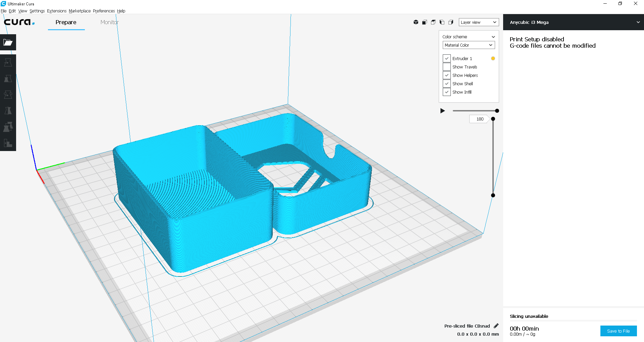Viewport: 644px width, 342px height.
Task: Switch camera to front view cube
Action: click(425, 22)
